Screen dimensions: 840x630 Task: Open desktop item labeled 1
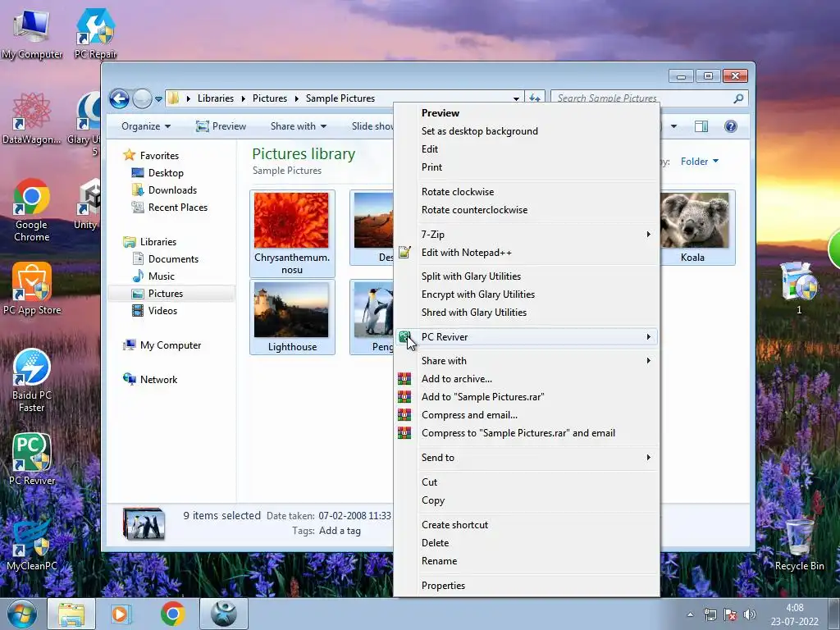[x=799, y=288]
